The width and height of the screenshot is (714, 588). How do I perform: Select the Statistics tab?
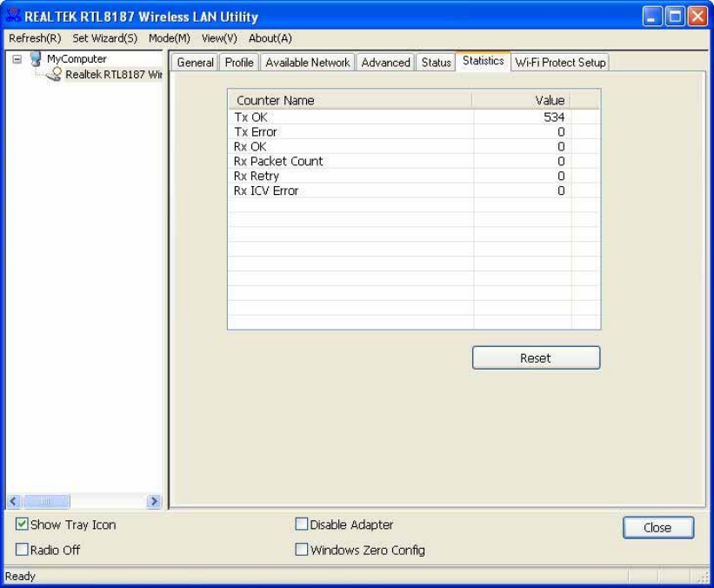[x=484, y=61]
